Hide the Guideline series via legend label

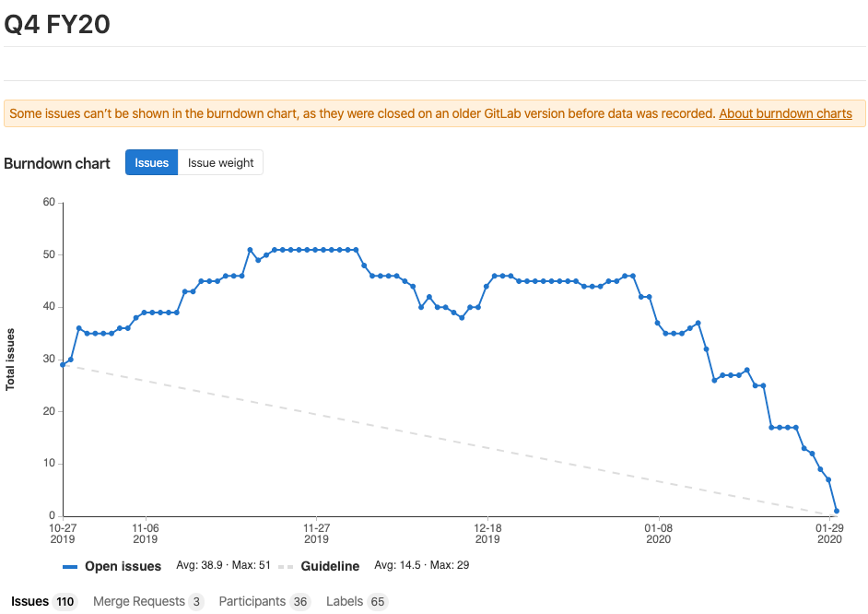pyautogui.click(x=330, y=566)
